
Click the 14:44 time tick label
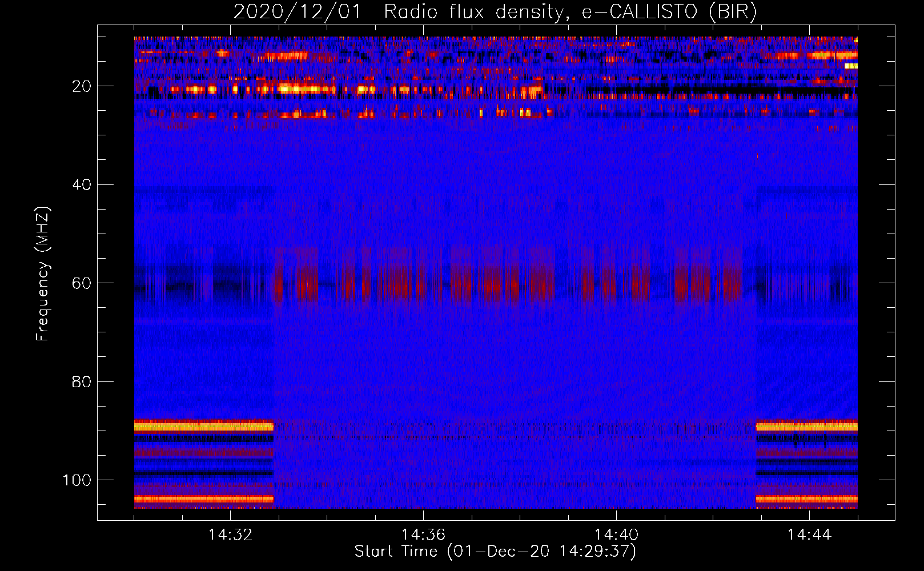(x=809, y=535)
